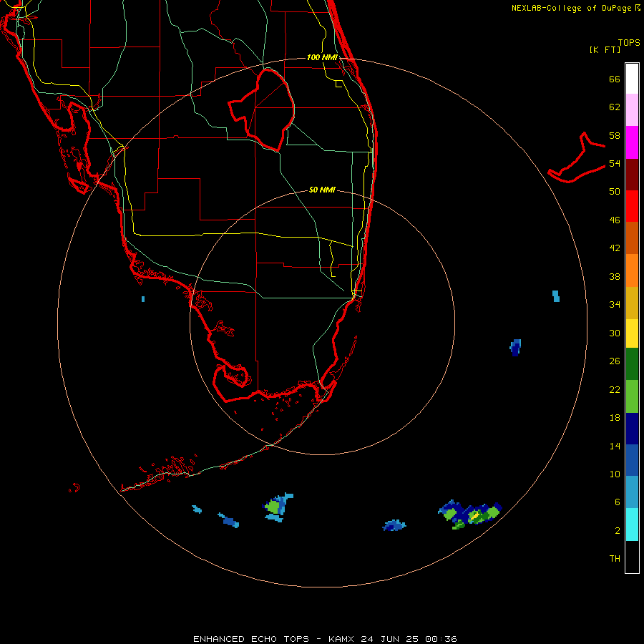The height and width of the screenshot is (644, 644).
Task: Pick the light blue swatch near 6
Action: 632,492
